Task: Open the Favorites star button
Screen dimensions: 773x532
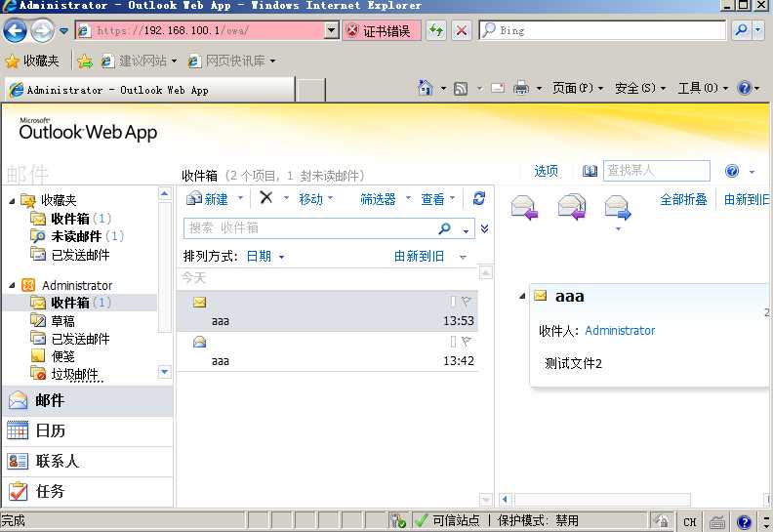Action: point(32,61)
